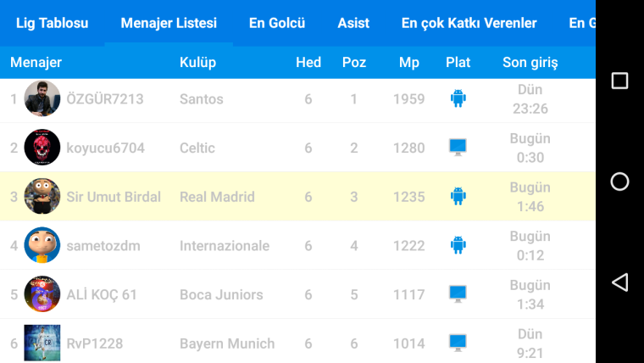
Task: Tap the Android home circle button
Action: coord(619,181)
